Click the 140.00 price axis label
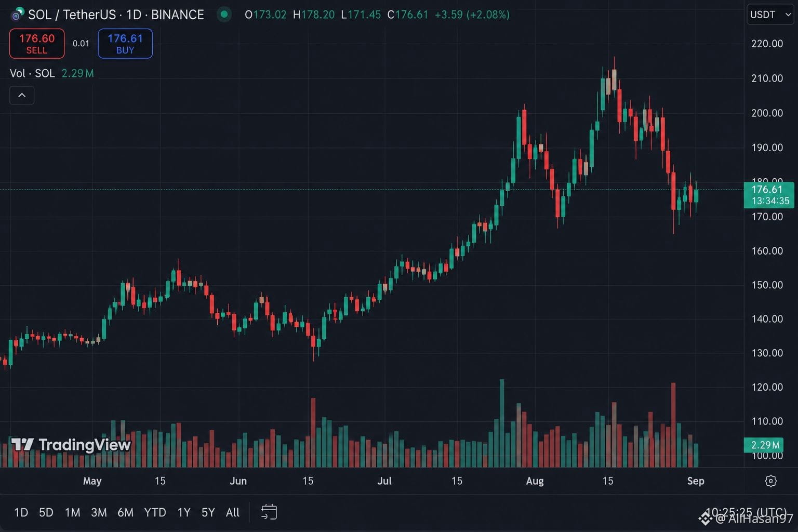This screenshot has height=532, width=798. [x=767, y=319]
